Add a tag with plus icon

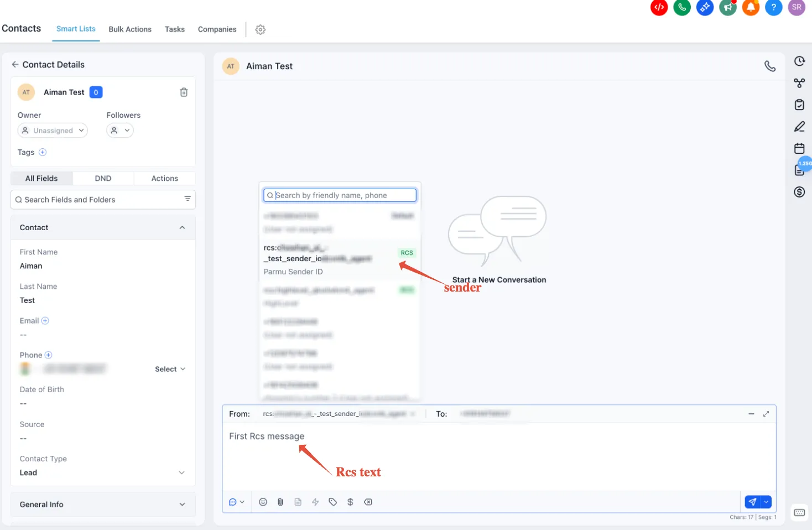click(43, 152)
